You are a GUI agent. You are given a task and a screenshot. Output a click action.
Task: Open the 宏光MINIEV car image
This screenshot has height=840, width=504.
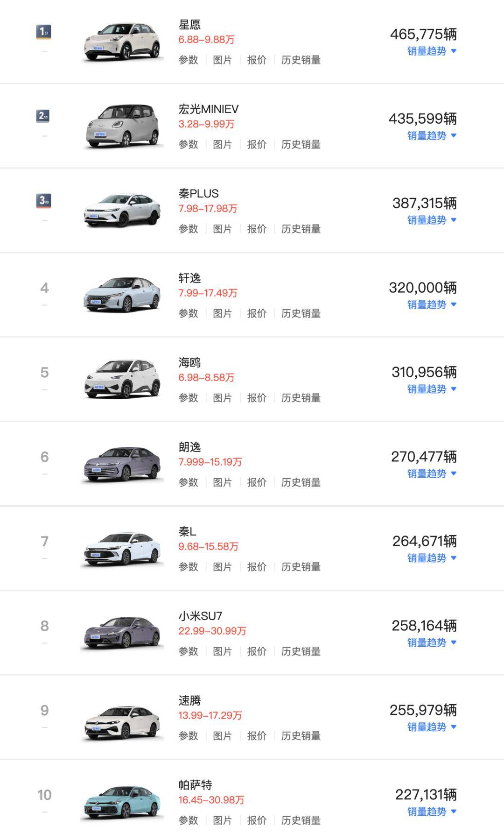(x=122, y=127)
